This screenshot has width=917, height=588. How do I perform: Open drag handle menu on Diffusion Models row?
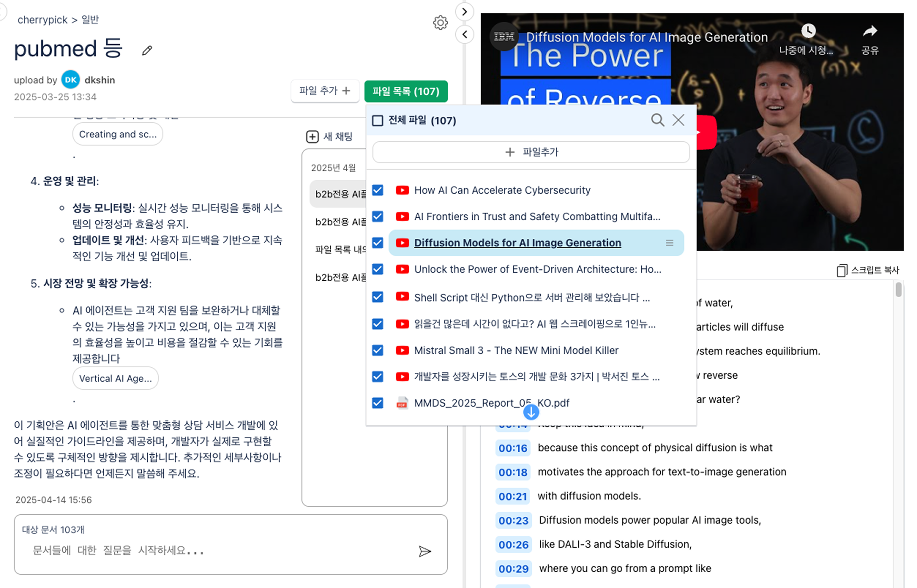[669, 243]
